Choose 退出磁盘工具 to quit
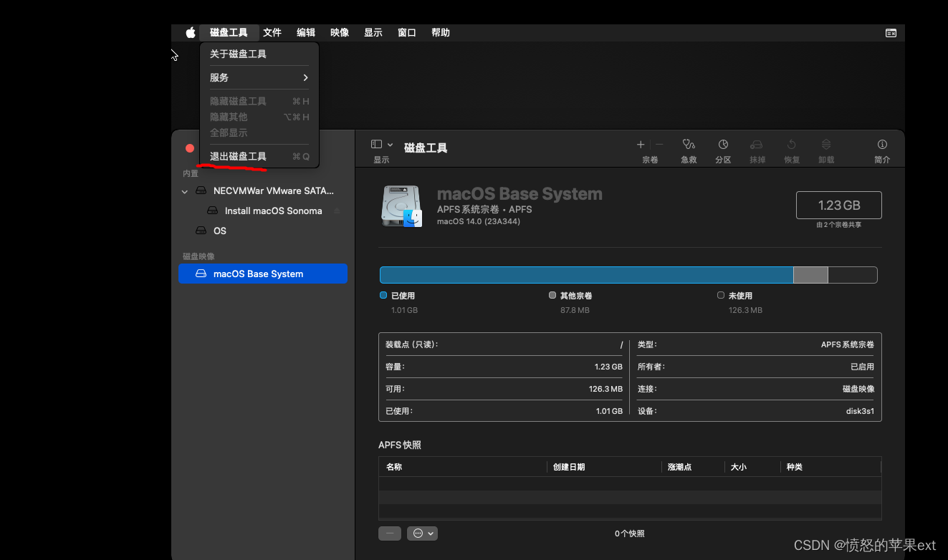The height and width of the screenshot is (560, 948). [x=259, y=156]
